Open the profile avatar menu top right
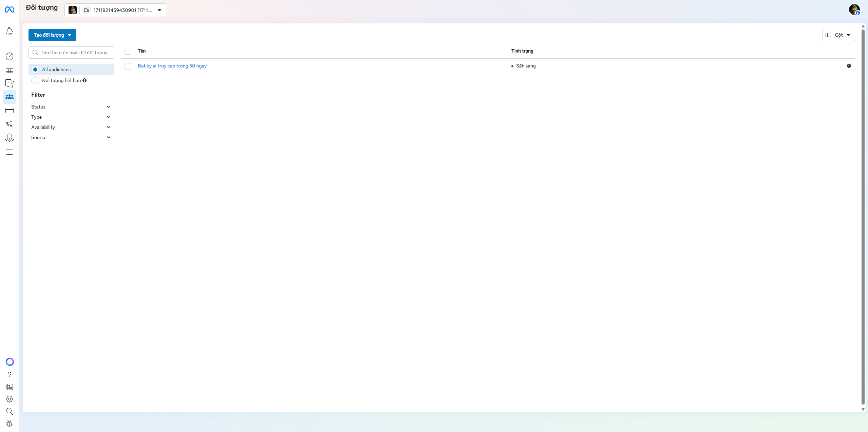 (854, 9)
